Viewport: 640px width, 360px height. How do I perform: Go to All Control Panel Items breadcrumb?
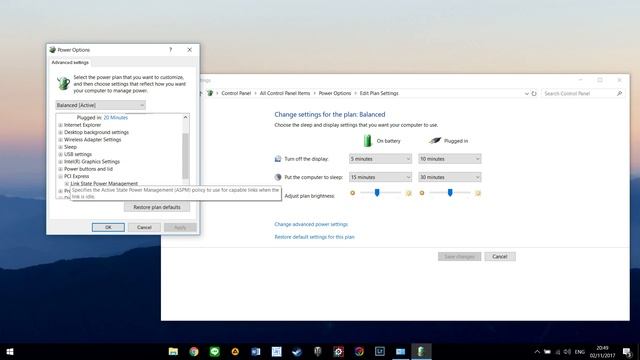pyautogui.click(x=285, y=93)
